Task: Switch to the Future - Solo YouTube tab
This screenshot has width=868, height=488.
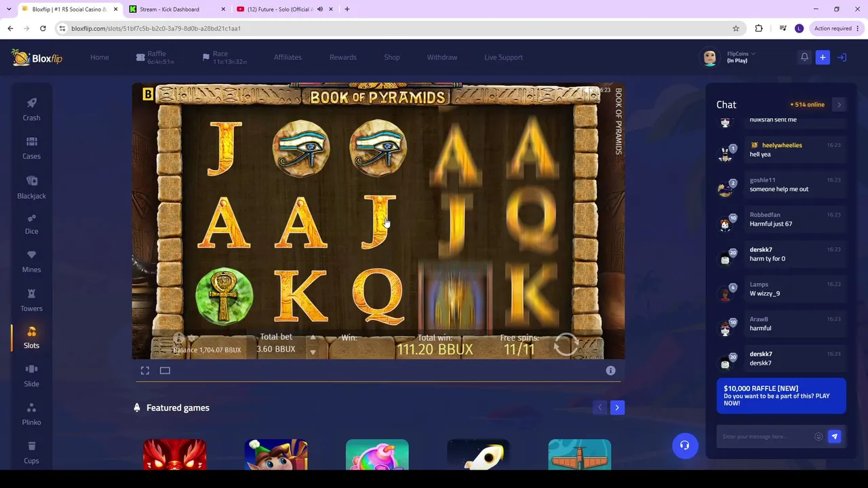Action: [x=285, y=9]
